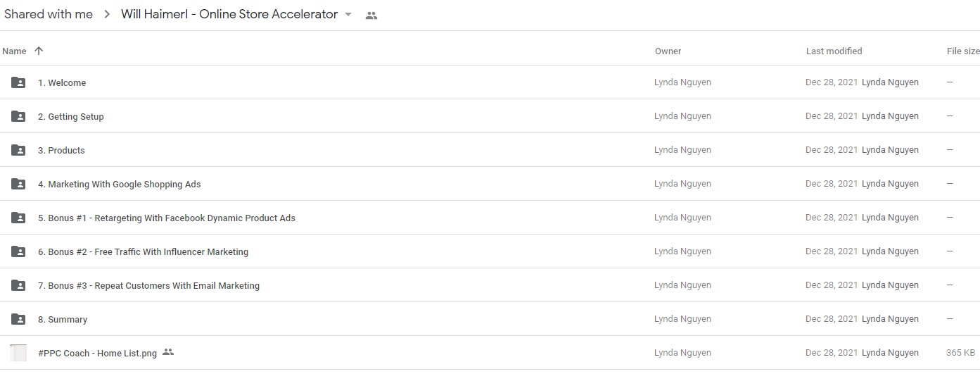Select 6. Bonus #2 Influencer Marketing folder row
Image resolution: width=980 pixels, height=374 pixels.
pyautogui.click(x=490, y=251)
